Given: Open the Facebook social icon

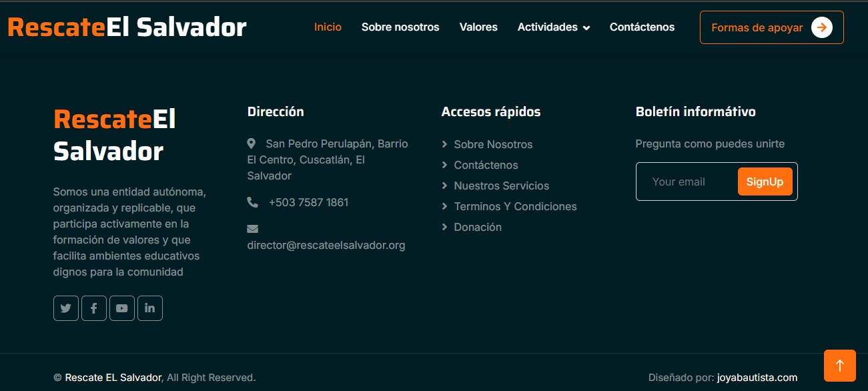Looking at the screenshot, I should 94,308.
